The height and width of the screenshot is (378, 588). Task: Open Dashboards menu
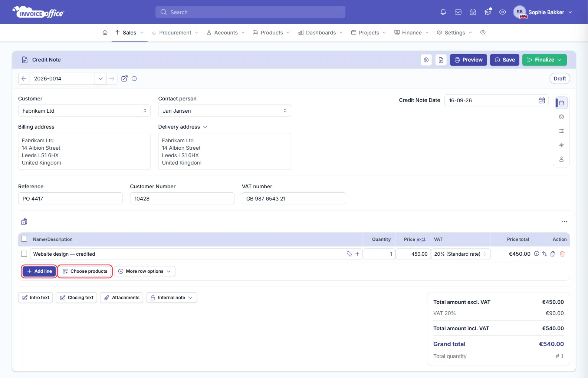321,33
